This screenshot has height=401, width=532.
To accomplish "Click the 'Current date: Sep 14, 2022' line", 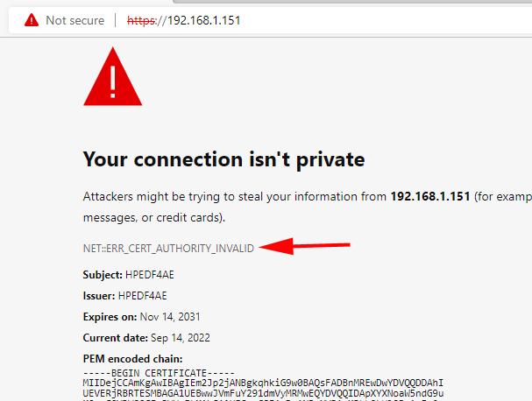I will [146, 338].
